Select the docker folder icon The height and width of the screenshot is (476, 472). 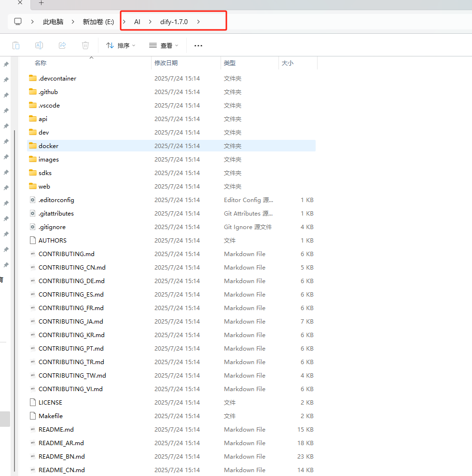click(33, 146)
